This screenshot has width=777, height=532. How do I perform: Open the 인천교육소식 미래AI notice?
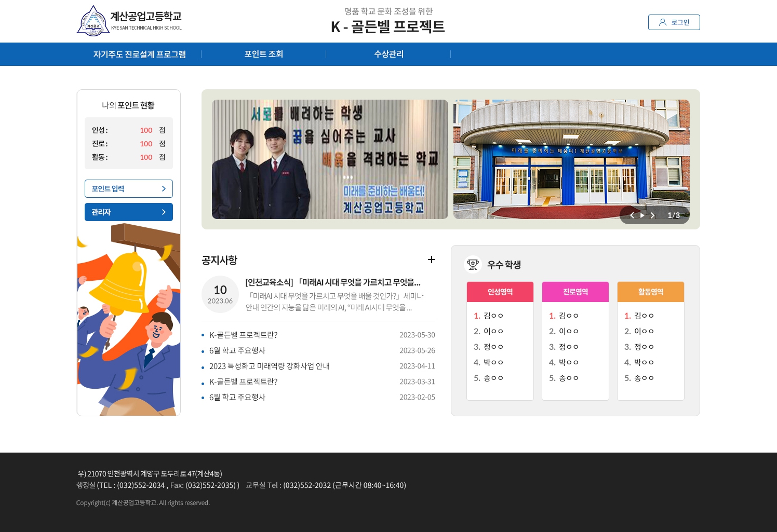tap(332, 282)
